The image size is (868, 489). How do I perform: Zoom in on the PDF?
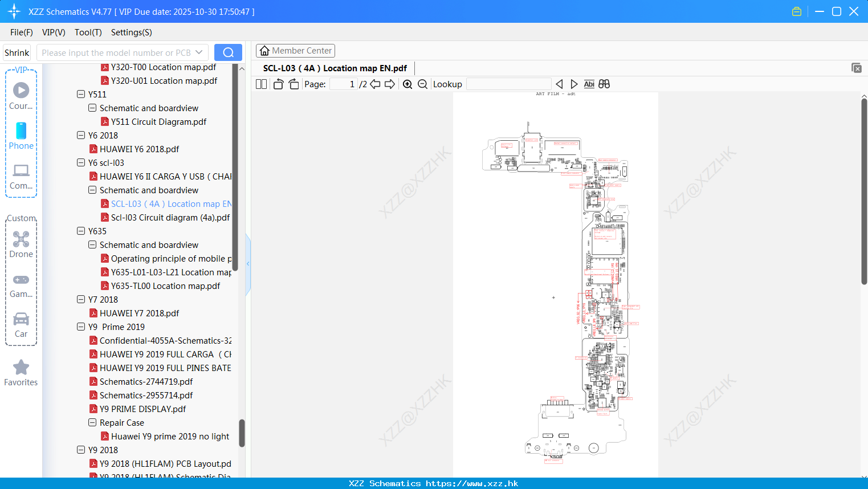coord(407,84)
